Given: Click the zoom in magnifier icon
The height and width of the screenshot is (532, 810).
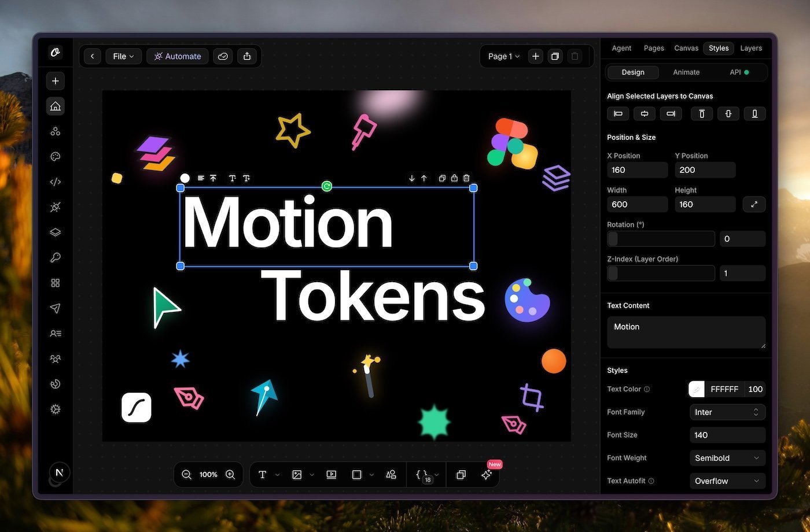Looking at the screenshot, I should click(230, 475).
